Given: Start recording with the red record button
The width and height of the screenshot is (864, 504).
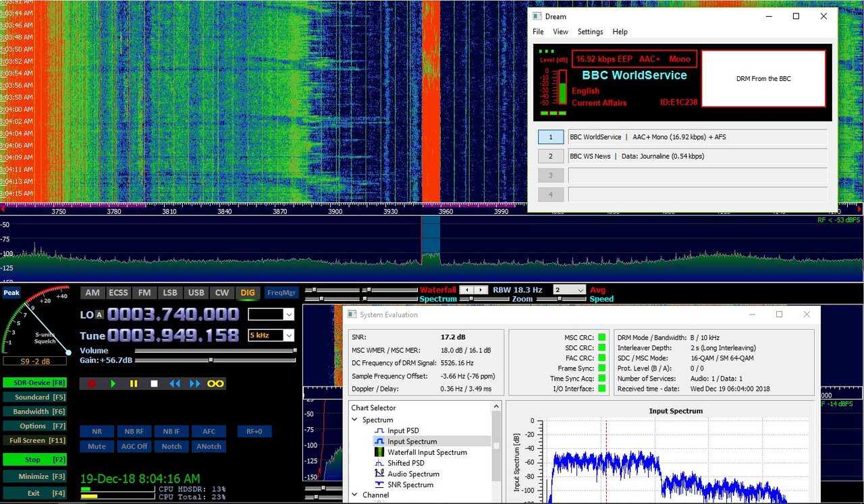Looking at the screenshot, I should click(92, 383).
